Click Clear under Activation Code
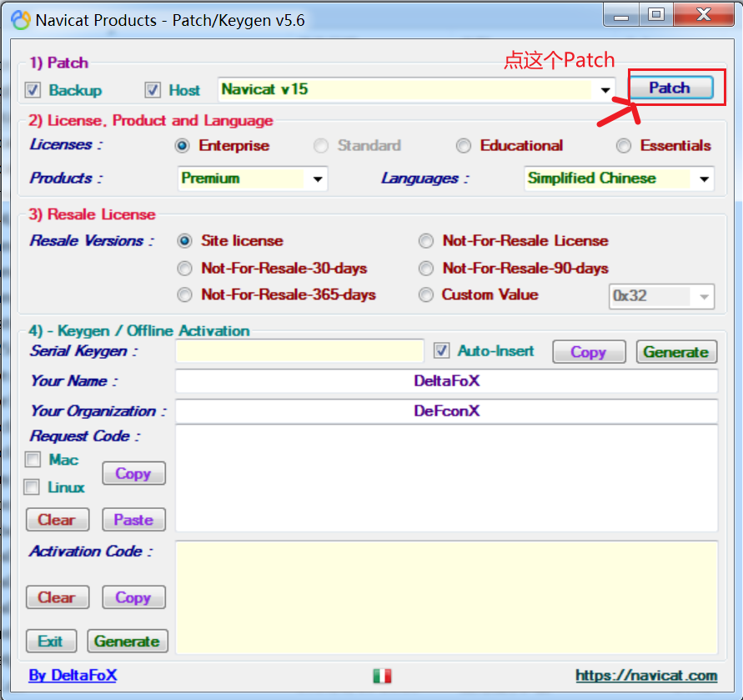The height and width of the screenshot is (700, 743). click(x=58, y=597)
